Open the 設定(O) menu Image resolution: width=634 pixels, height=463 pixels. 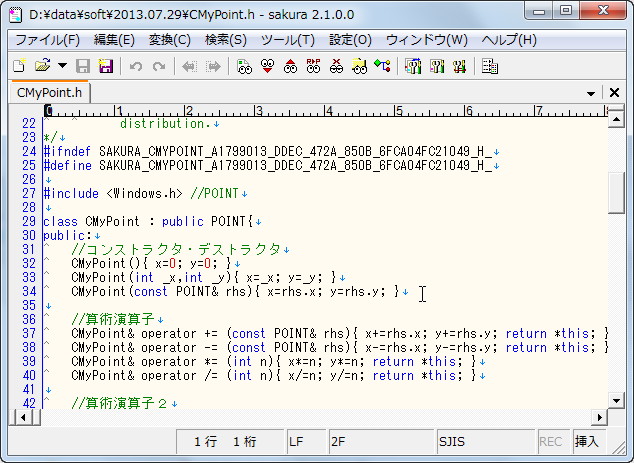351,40
